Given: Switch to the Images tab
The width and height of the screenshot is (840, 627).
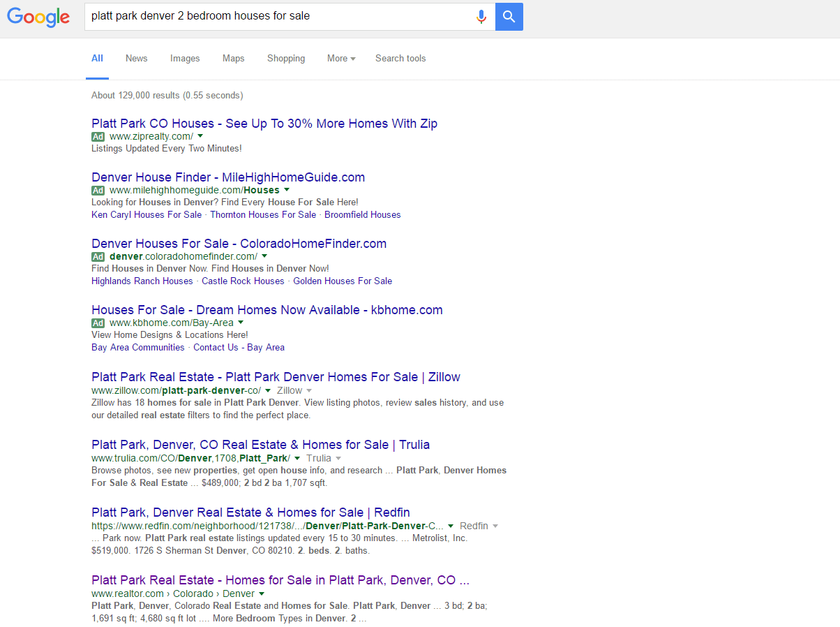Looking at the screenshot, I should [185, 59].
